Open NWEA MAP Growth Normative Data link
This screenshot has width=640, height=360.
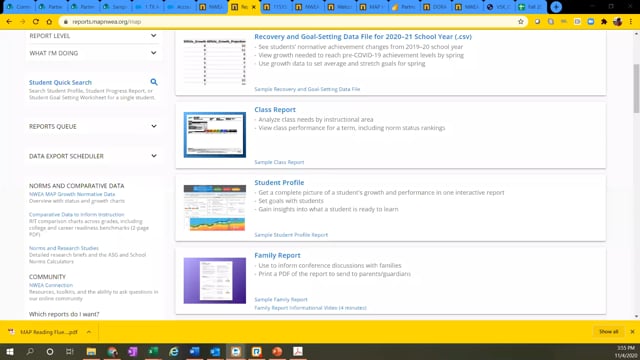pos(72,194)
